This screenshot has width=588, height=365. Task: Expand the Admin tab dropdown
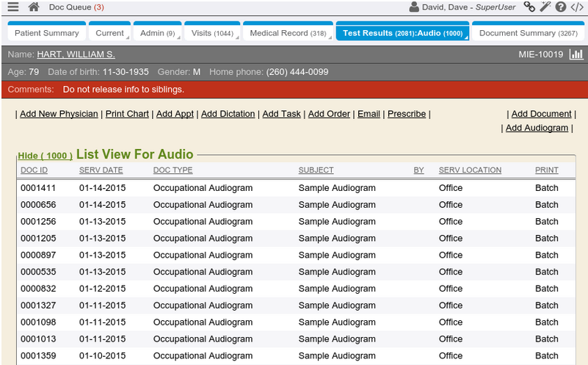180,37
